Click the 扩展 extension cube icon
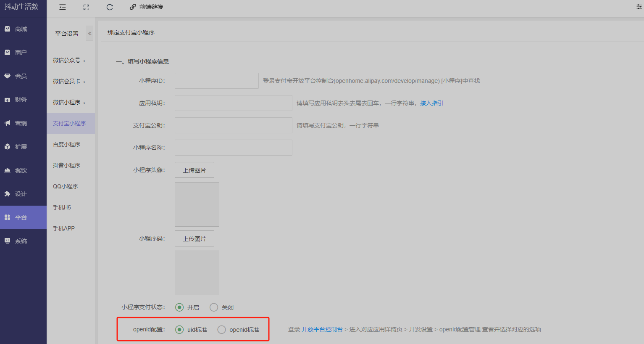 tap(7, 147)
